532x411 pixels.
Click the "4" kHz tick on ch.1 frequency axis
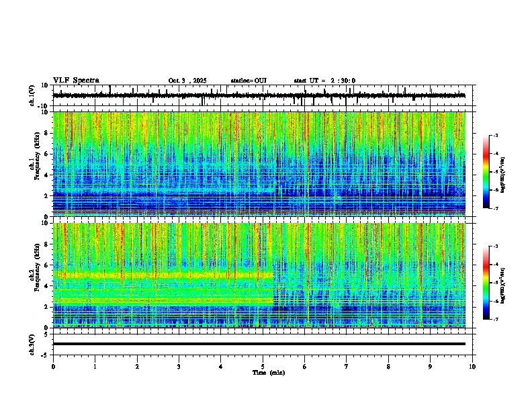pyautogui.click(x=47, y=175)
